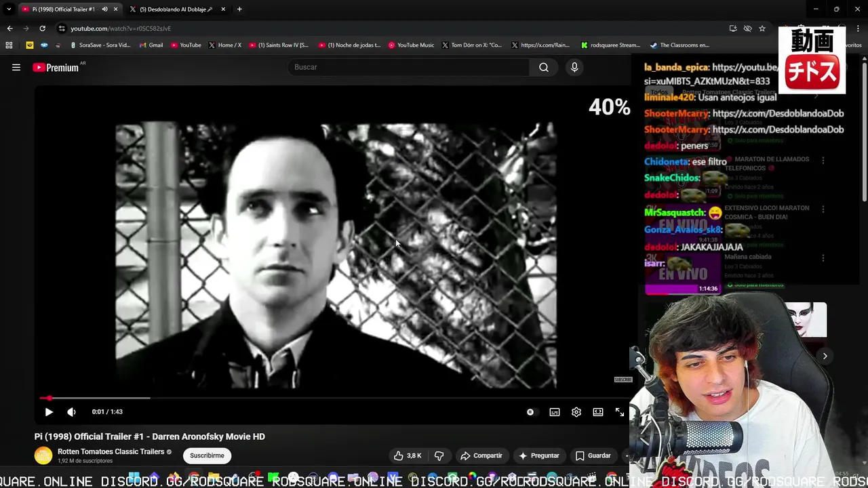Focus the Buscar search field
This screenshot has width=868, height=488.
coord(409,67)
